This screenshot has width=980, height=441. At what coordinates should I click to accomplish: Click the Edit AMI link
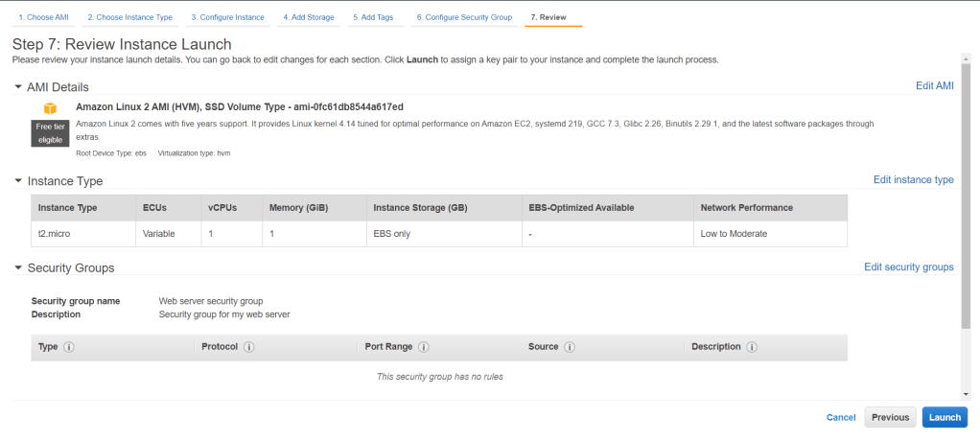(x=934, y=86)
